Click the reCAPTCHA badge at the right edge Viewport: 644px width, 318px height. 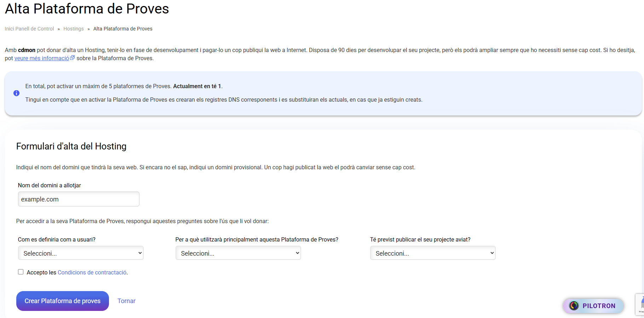(x=640, y=304)
